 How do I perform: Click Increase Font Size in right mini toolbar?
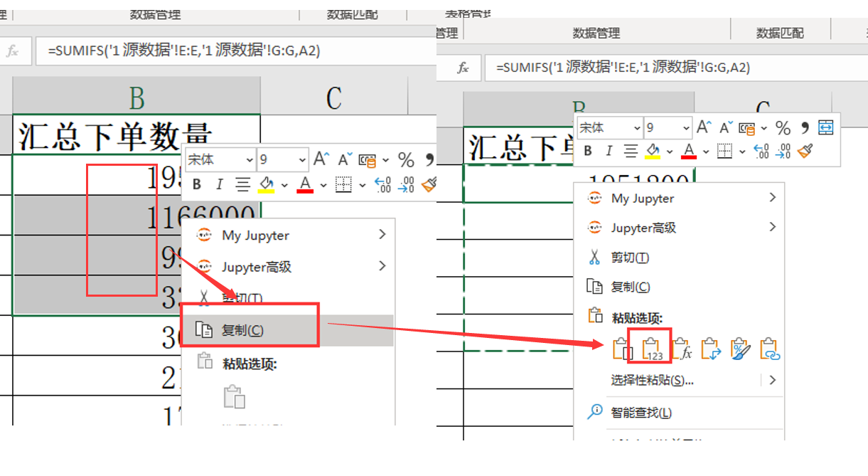[x=704, y=128]
